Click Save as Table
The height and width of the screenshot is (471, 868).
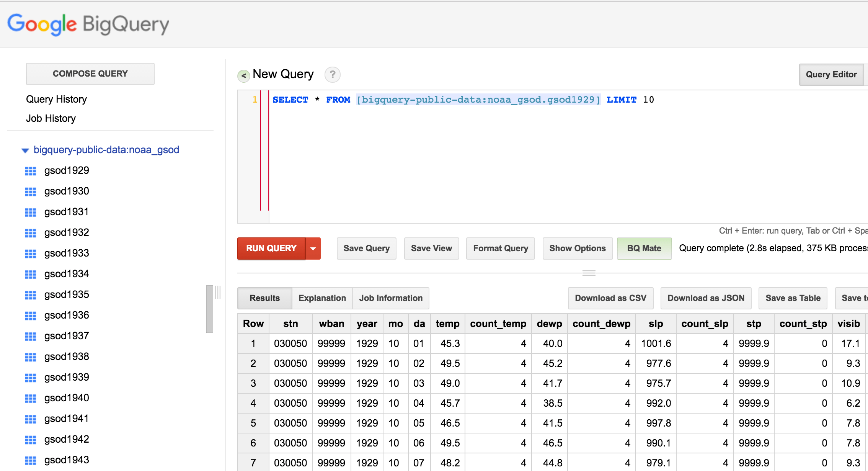793,298
